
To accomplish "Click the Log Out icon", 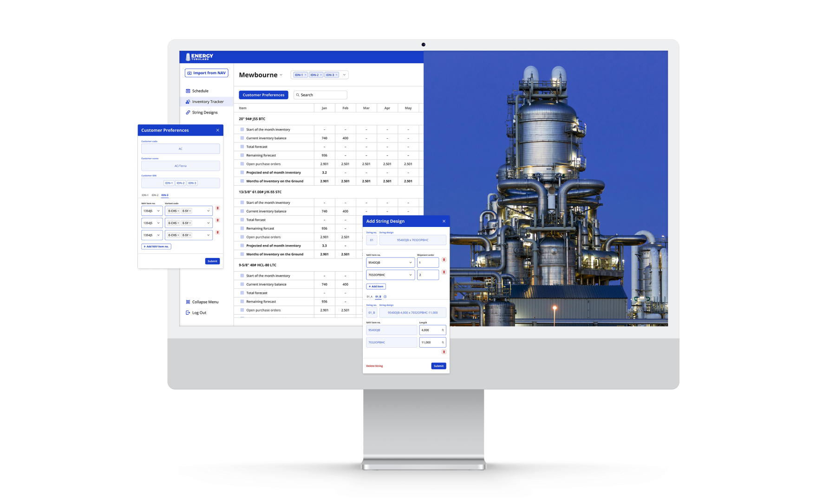I will tap(188, 313).
